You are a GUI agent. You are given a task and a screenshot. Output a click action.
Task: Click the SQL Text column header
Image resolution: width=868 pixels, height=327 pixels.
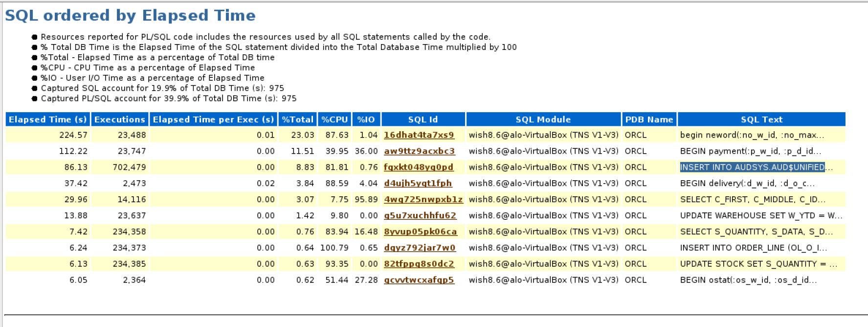(x=761, y=119)
